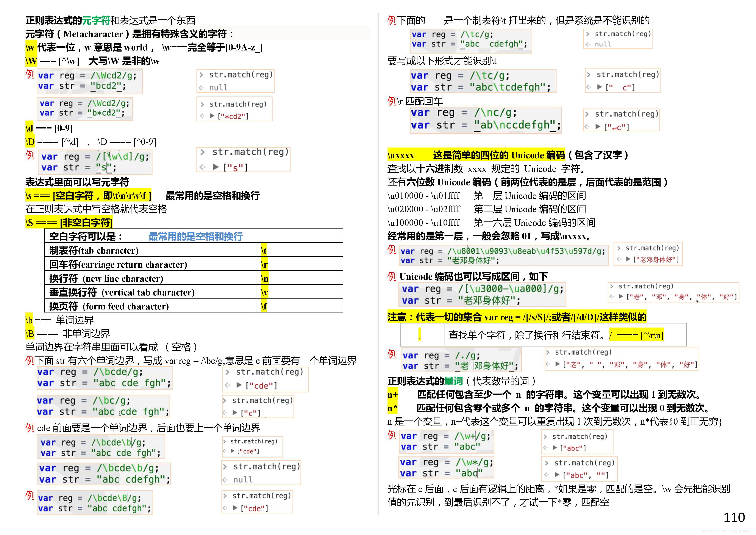Expand the ["老邓身体好"] result triangle
Screen dimensions: 756x535
click(x=628, y=259)
